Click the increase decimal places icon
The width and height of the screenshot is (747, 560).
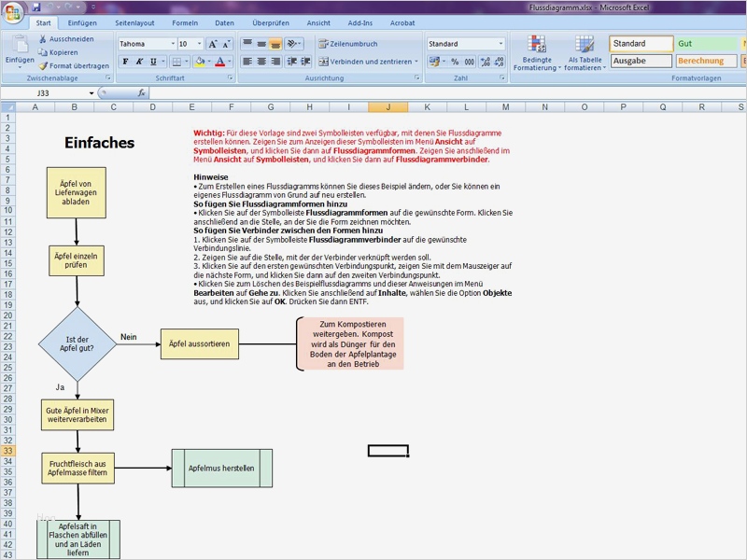(x=485, y=61)
